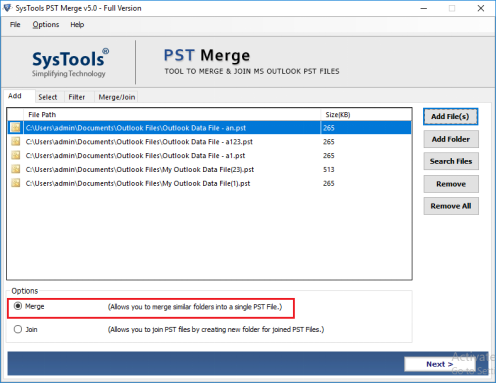Select the path 'Outlook Data File - a123.pst'
The width and height of the screenshot is (497, 383).
[139, 142]
